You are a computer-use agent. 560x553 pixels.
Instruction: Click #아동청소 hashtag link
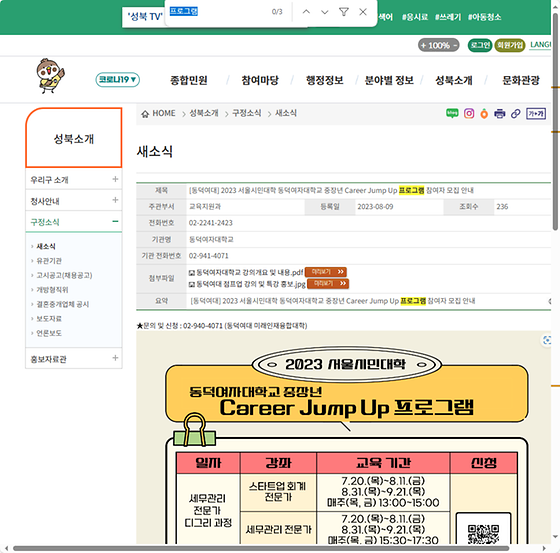click(x=484, y=17)
